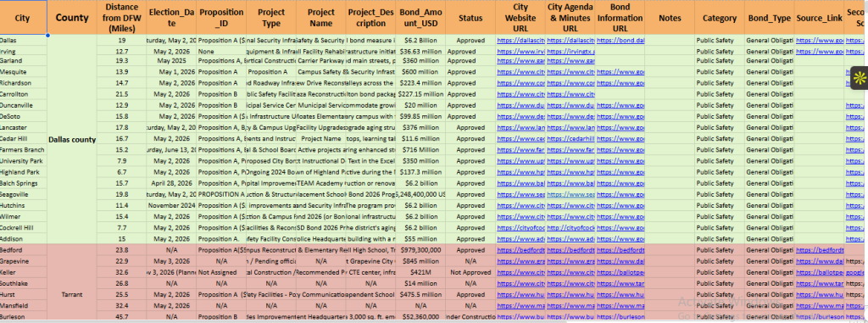Select the '$421M' bond amount cell
The width and height of the screenshot is (868, 323).
[x=420, y=273]
